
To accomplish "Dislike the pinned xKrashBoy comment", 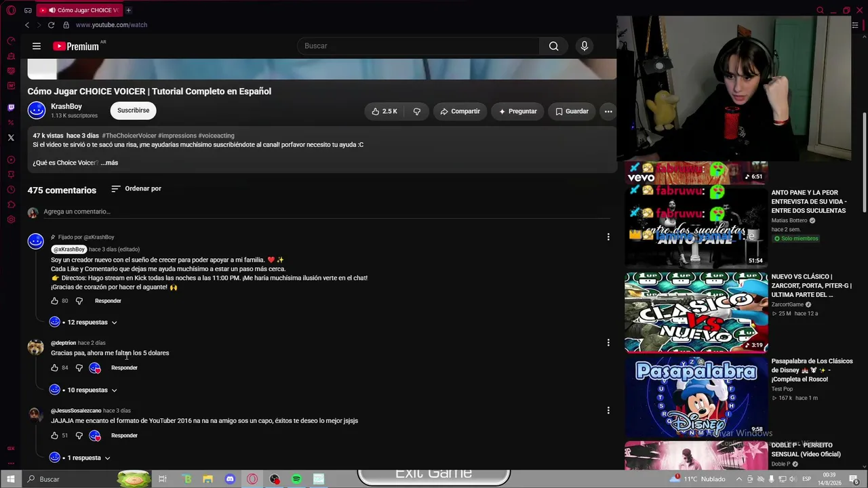I will point(79,301).
